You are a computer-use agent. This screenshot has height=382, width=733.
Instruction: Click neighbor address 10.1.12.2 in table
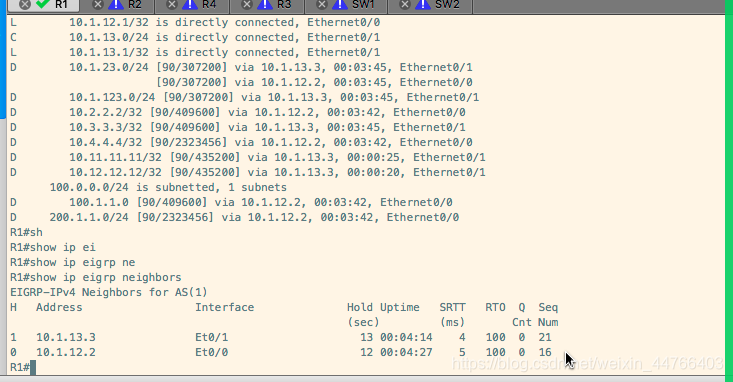click(66, 352)
